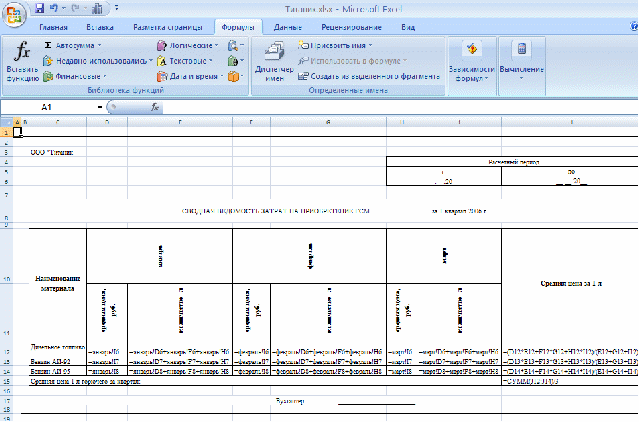Select row 14 header
Screen dimensions: 639x422
(x=6, y=371)
